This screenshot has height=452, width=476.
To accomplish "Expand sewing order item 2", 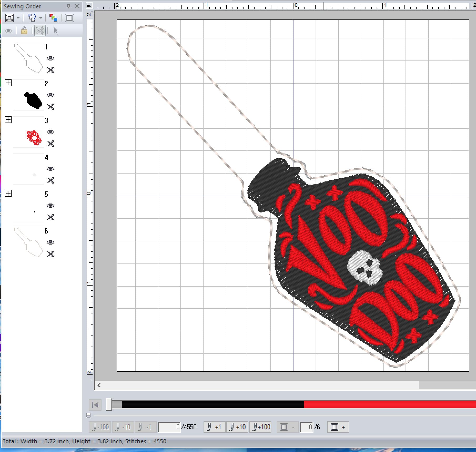I will 8,83.
